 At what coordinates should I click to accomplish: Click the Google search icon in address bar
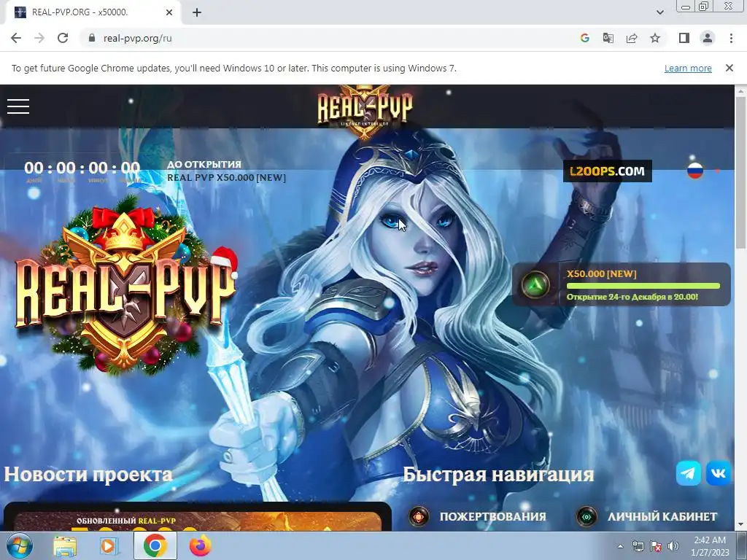584,38
